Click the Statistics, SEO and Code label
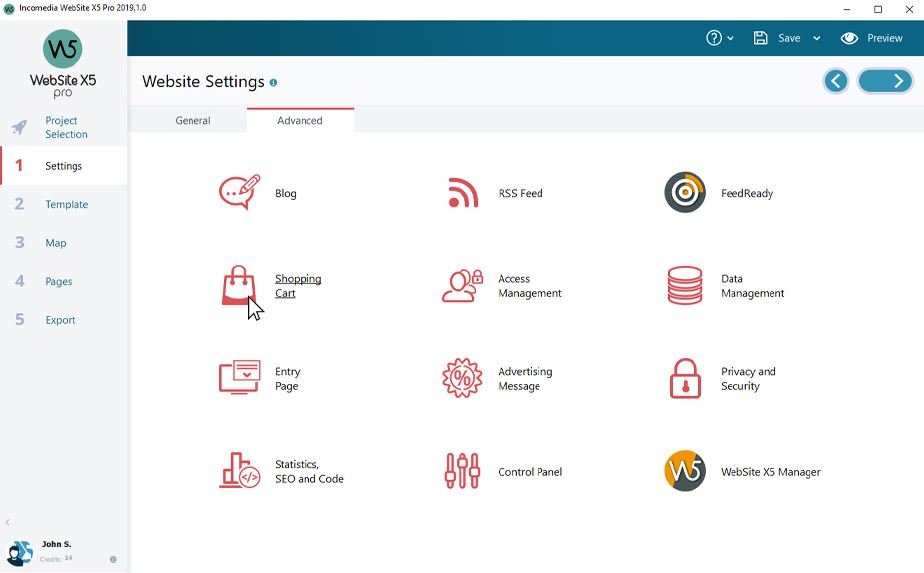924x573 pixels. point(309,471)
